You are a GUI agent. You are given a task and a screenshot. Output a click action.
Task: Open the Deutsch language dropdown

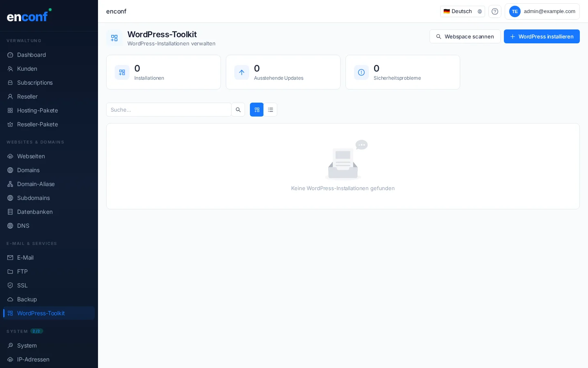(x=458, y=11)
